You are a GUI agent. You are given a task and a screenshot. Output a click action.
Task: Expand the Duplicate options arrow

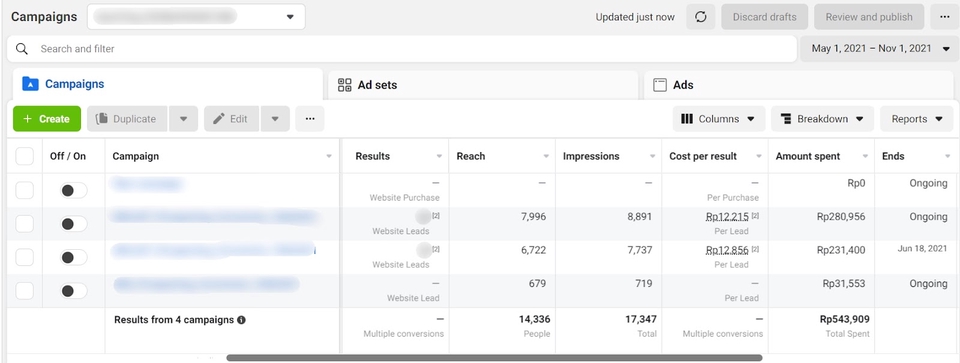(x=183, y=119)
